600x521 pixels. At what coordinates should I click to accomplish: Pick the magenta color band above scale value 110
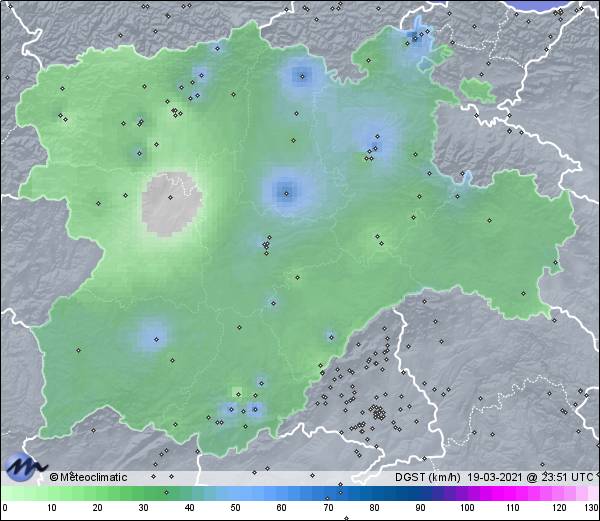[x=513, y=493]
